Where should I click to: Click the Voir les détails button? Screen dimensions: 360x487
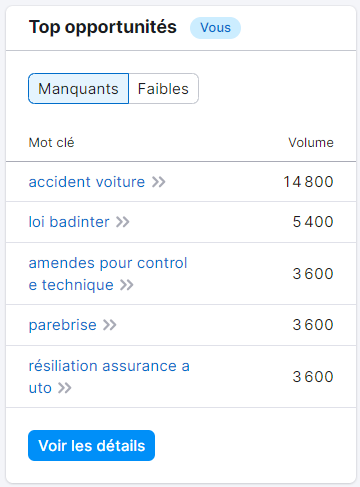pos(91,446)
